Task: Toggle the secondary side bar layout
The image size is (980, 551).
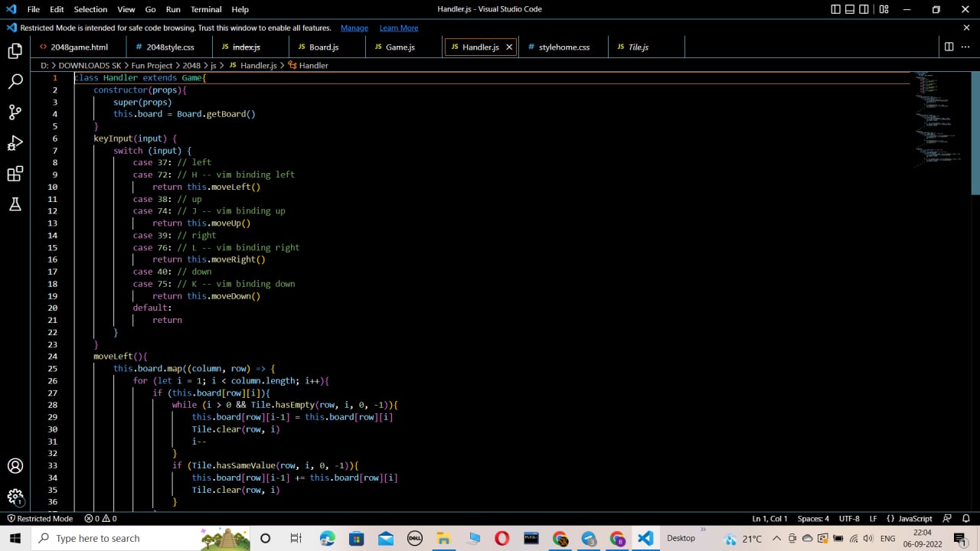Action: pyautogui.click(x=864, y=9)
